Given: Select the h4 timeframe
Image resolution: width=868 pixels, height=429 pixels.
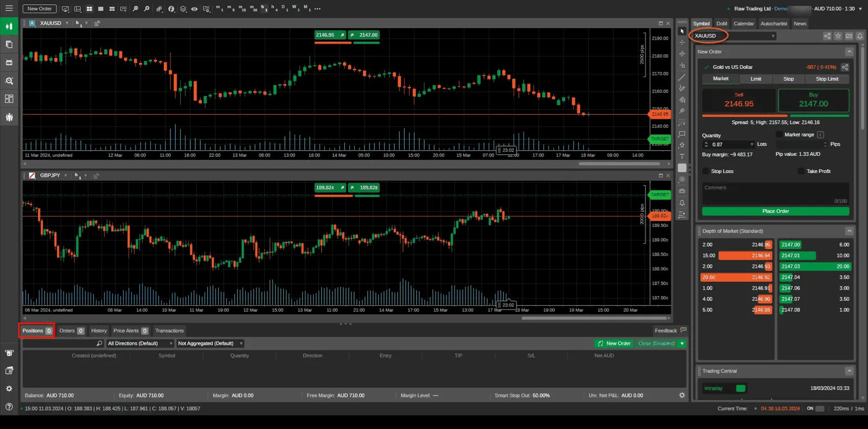Looking at the screenshot, I should click(x=275, y=8).
